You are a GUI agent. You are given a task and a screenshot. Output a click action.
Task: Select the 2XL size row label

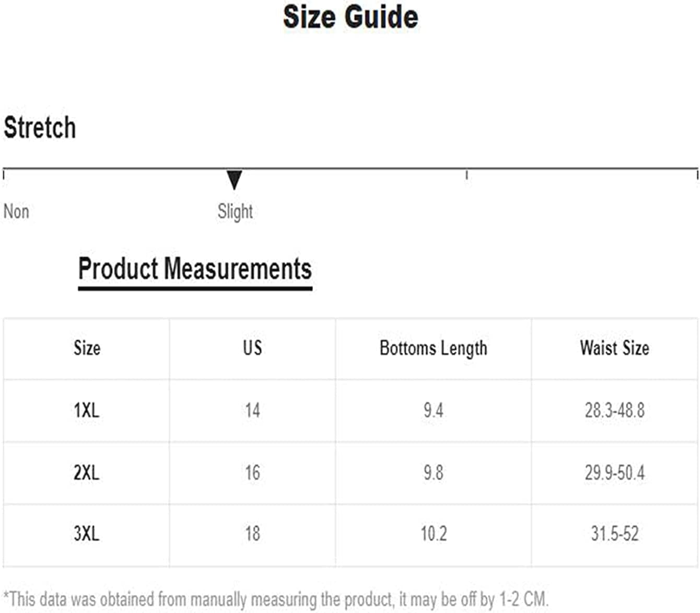(x=87, y=472)
